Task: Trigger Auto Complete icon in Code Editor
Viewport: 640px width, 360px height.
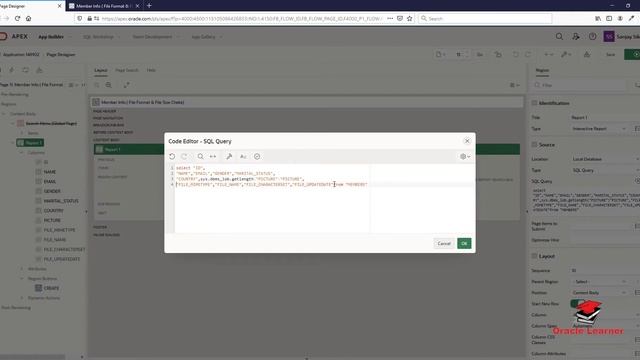Action: click(243, 156)
